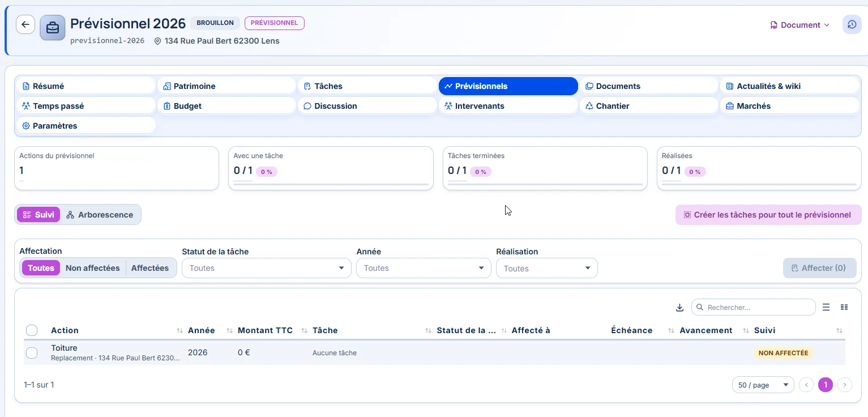
Task: Sort by the Année column arrows
Action: coord(230,330)
